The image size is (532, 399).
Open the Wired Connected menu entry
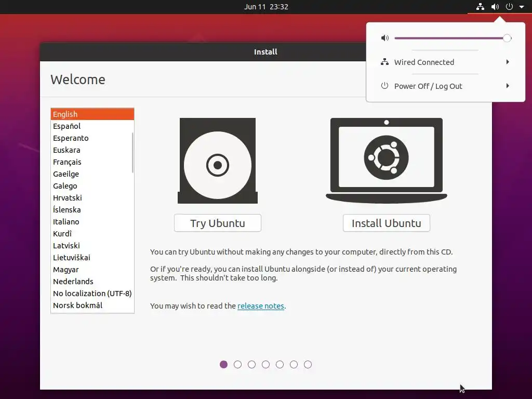click(x=445, y=62)
